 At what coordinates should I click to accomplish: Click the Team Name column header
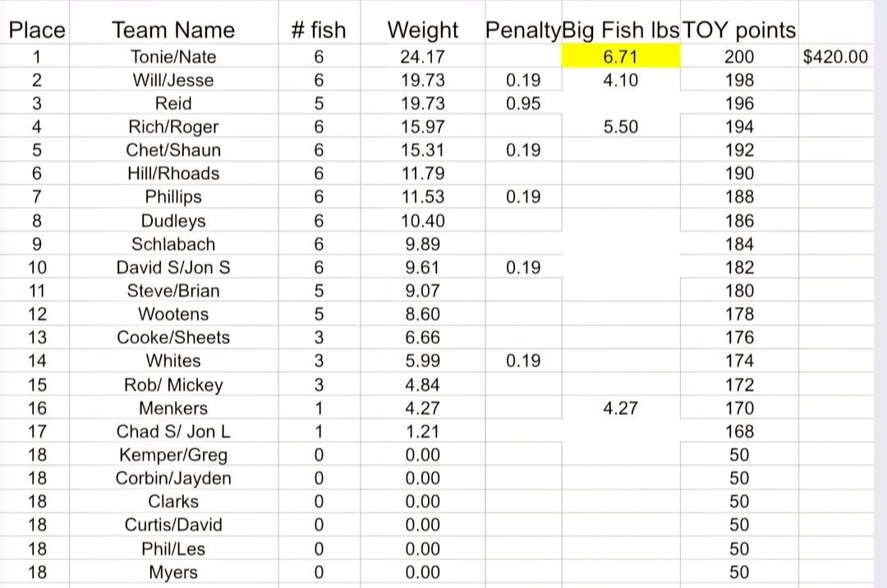point(173,30)
